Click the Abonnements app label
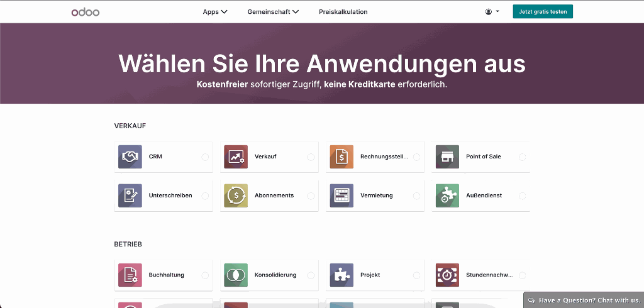Image resolution: width=644 pixels, height=308 pixels. pos(274,195)
